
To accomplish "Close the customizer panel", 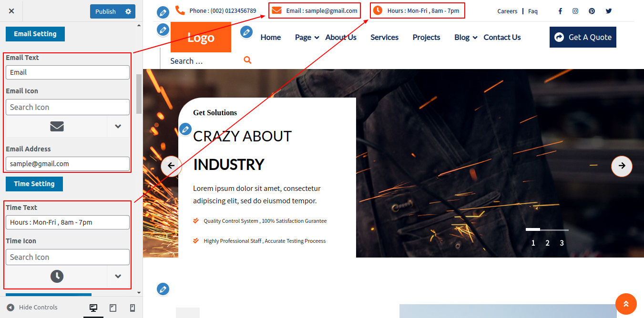I will pos(11,11).
